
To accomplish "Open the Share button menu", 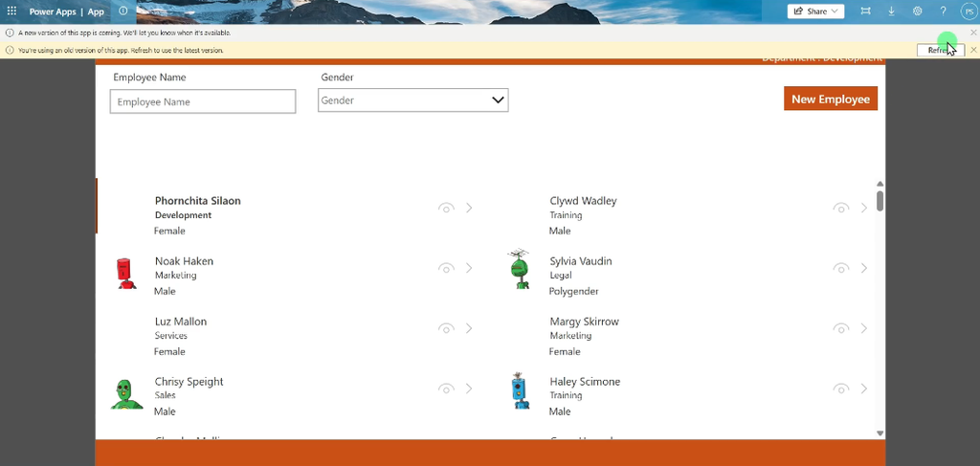I will pos(815,11).
